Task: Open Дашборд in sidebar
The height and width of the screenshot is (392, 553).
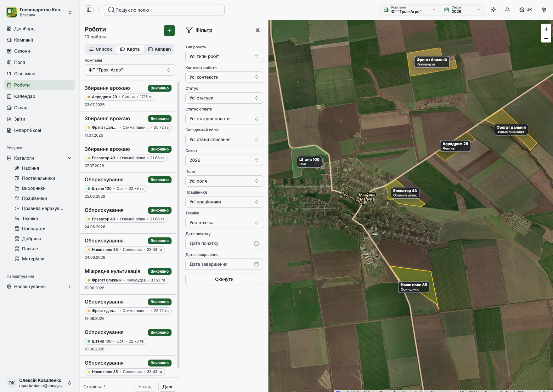Action: tap(39, 29)
